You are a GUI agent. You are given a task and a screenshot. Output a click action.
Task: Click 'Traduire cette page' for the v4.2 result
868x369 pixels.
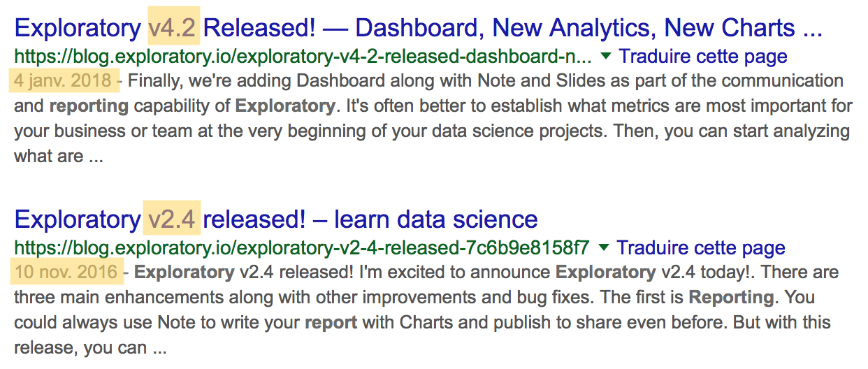tap(703, 56)
